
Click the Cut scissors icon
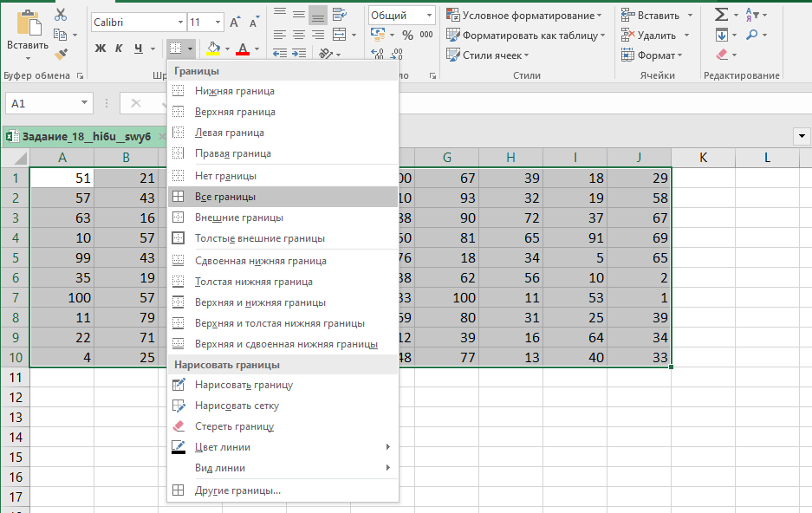[60, 15]
